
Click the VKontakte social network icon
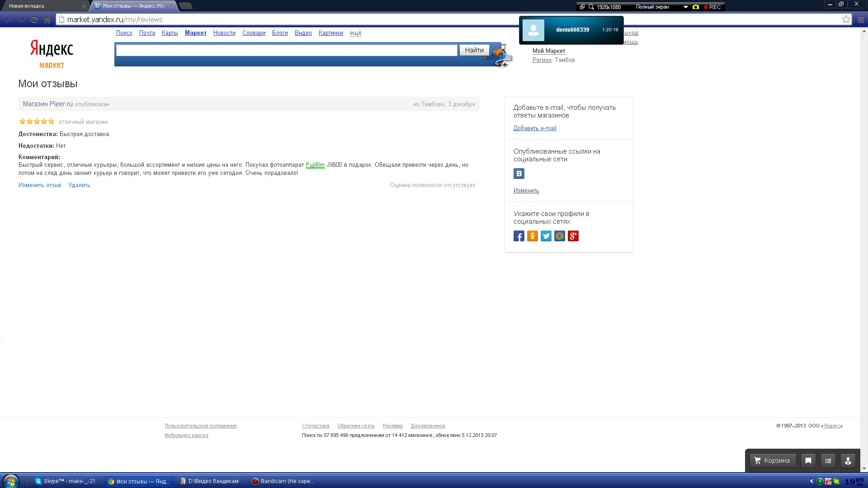(x=519, y=174)
